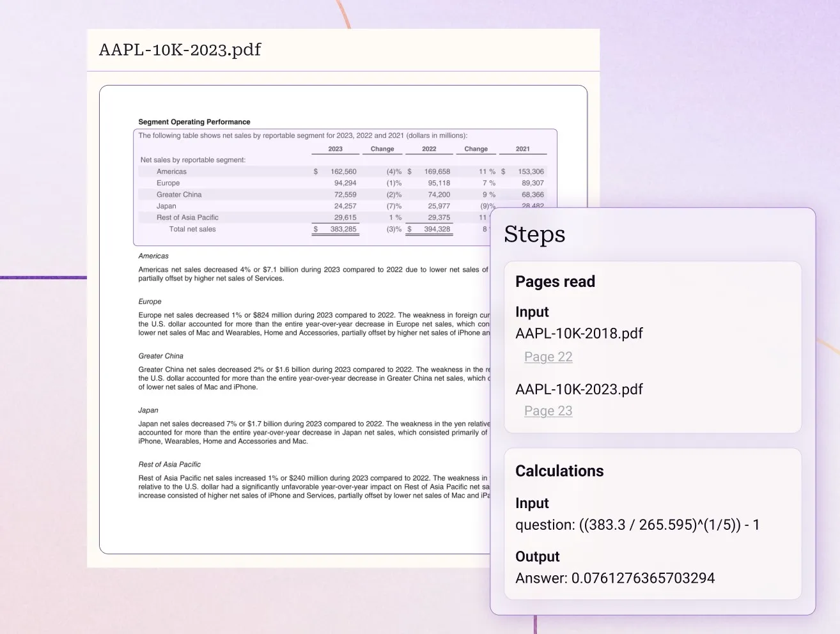Click the Japan row label in table
This screenshot has width=840, height=634.
click(166, 206)
